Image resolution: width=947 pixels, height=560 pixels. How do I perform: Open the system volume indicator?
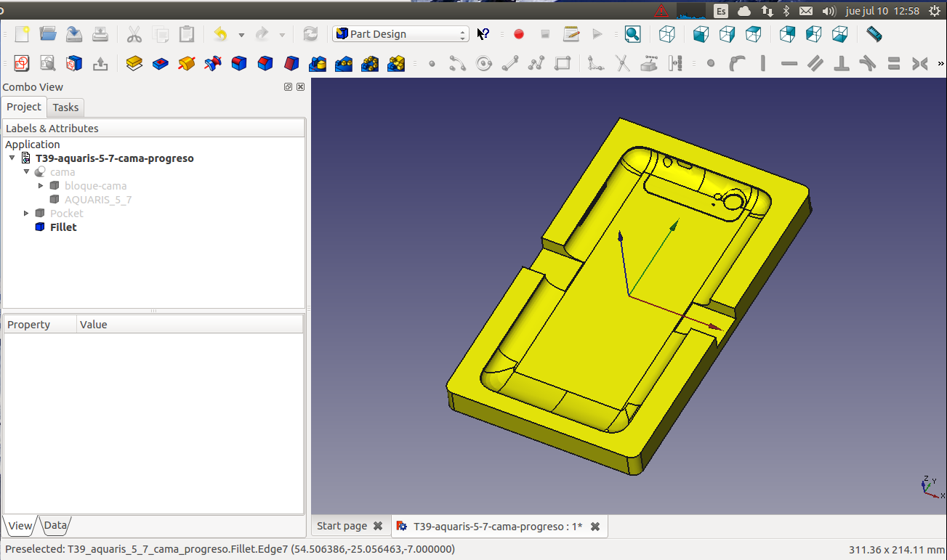[829, 11]
